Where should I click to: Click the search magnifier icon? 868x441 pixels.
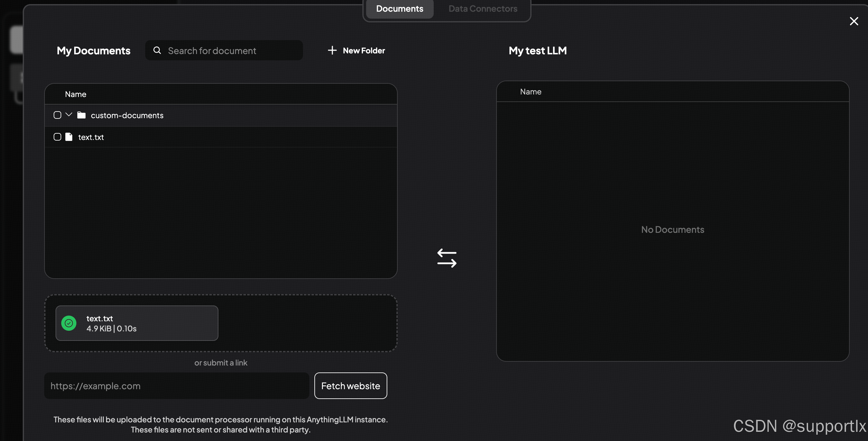point(157,51)
